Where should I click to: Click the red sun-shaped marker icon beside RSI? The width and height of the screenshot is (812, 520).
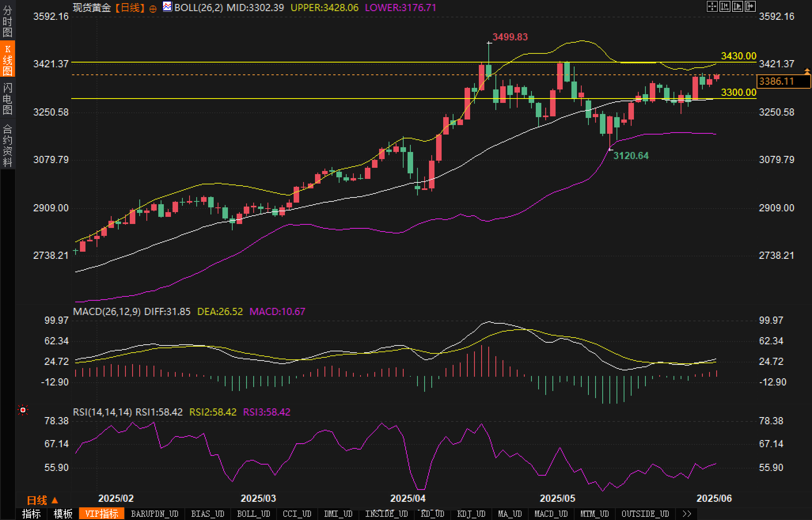click(23, 410)
